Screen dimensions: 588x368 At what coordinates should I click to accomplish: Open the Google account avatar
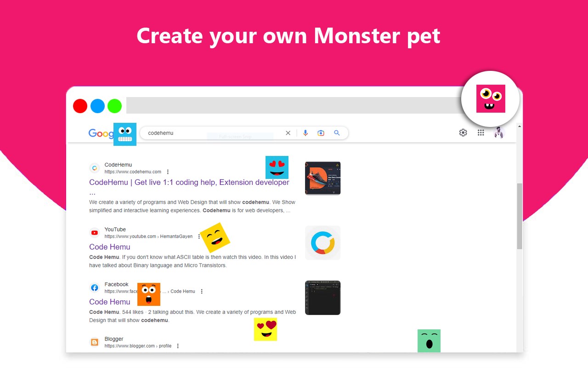(499, 132)
